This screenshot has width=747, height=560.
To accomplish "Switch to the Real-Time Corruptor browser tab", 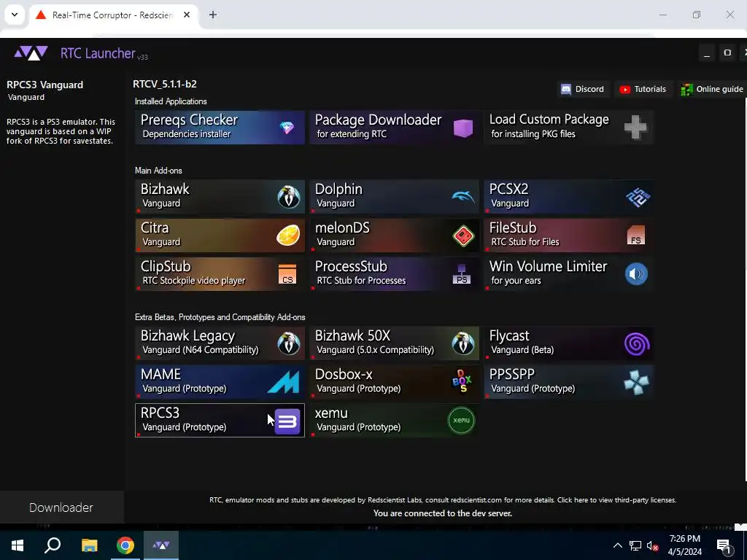I will [113, 15].
